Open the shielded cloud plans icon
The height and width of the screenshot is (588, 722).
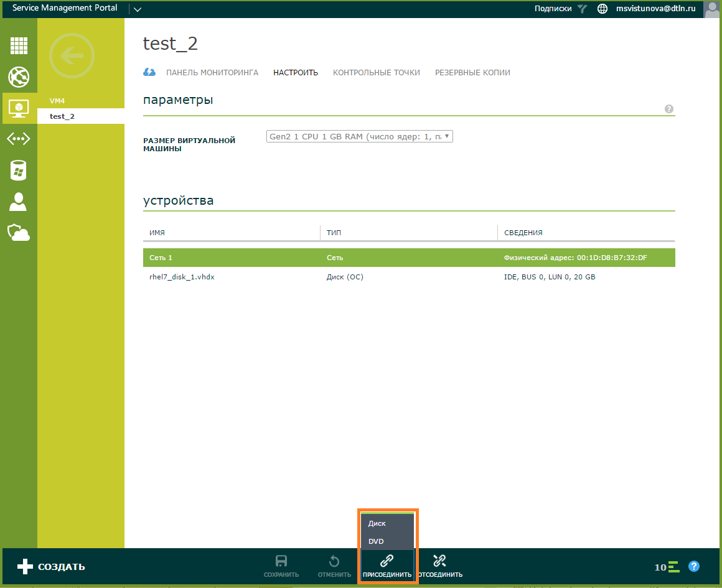coord(19,233)
